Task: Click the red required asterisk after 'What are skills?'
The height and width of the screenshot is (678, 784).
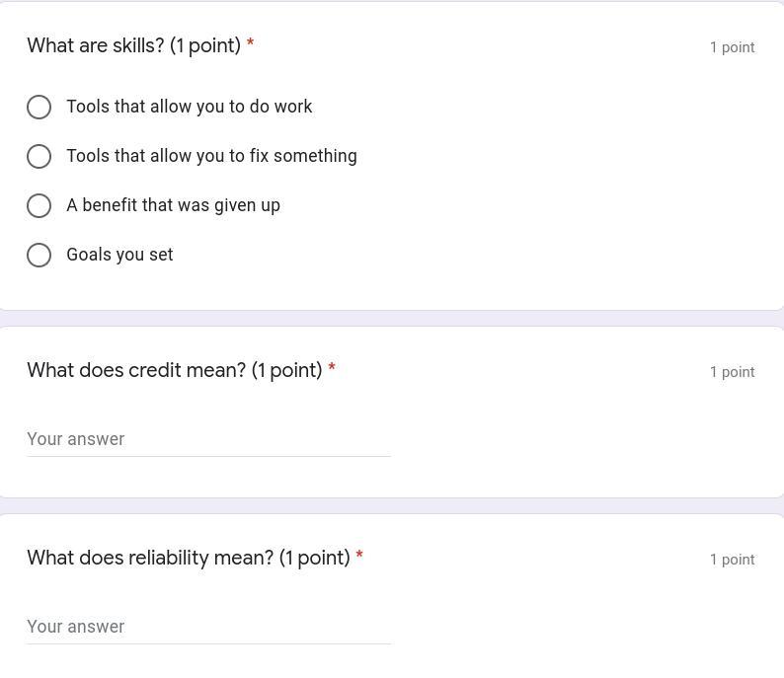Action: pos(251,42)
